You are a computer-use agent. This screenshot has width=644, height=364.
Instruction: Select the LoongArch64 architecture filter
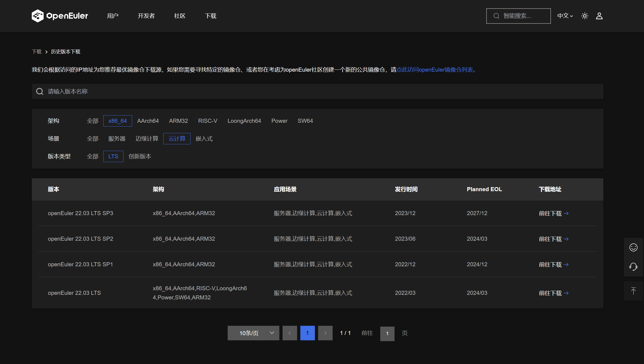pyautogui.click(x=244, y=121)
